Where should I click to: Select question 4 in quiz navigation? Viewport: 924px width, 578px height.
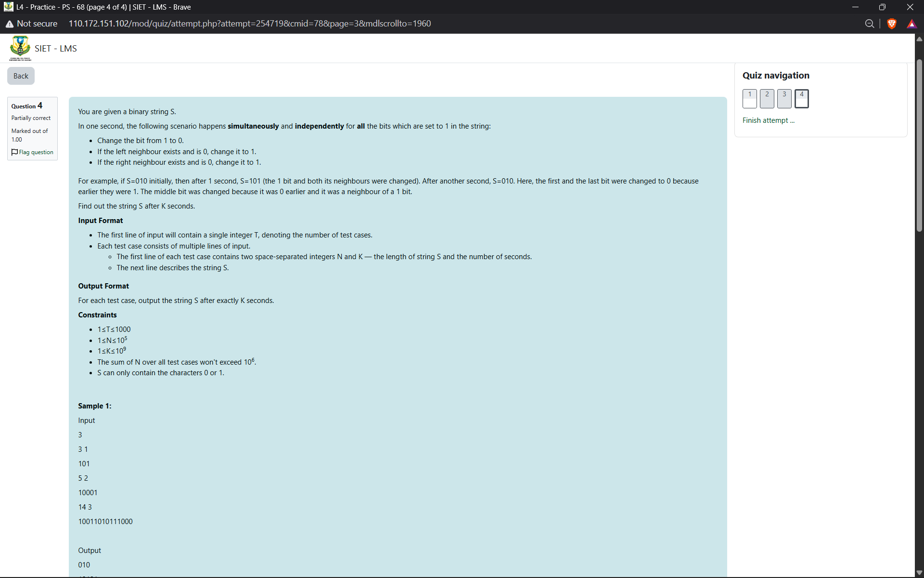point(801,98)
